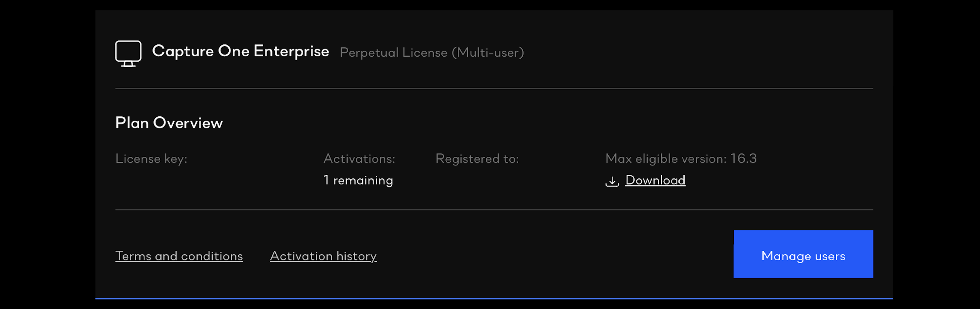View the Activation history link
The height and width of the screenshot is (309, 980).
tap(323, 256)
